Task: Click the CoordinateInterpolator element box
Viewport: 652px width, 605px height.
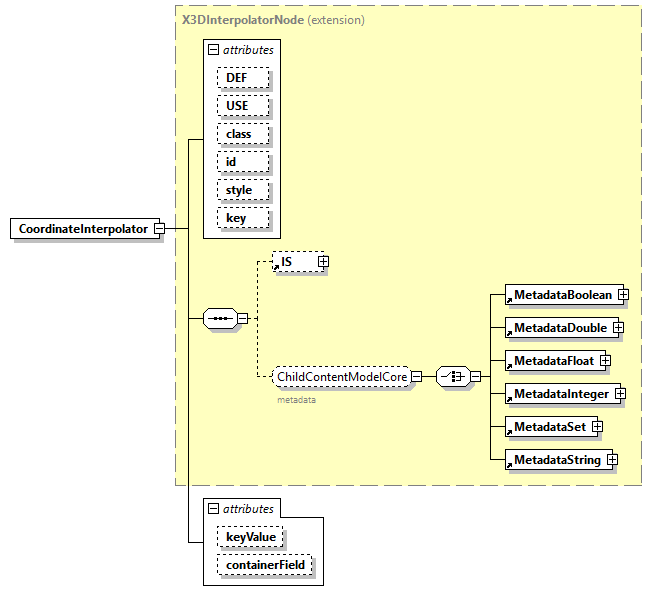Action: 82,229
